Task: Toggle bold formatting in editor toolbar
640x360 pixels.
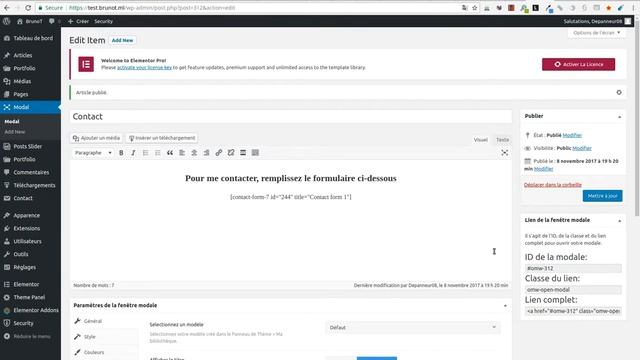Action: click(x=121, y=153)
